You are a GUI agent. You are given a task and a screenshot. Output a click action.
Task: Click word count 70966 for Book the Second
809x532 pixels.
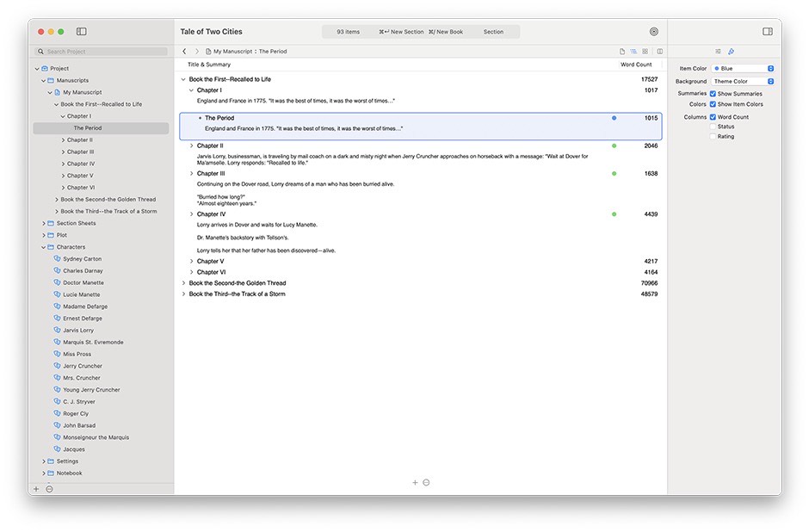click(x=649, y=282)
